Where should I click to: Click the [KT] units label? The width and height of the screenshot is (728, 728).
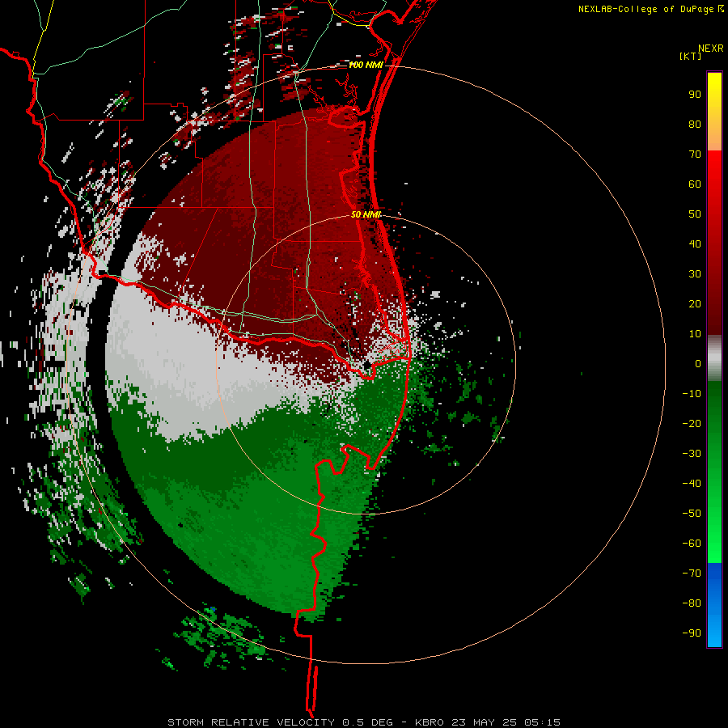(691, 56)
